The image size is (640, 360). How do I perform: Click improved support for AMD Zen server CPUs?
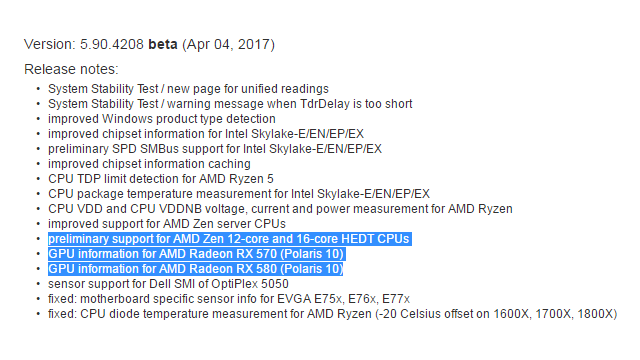point(167,224)
